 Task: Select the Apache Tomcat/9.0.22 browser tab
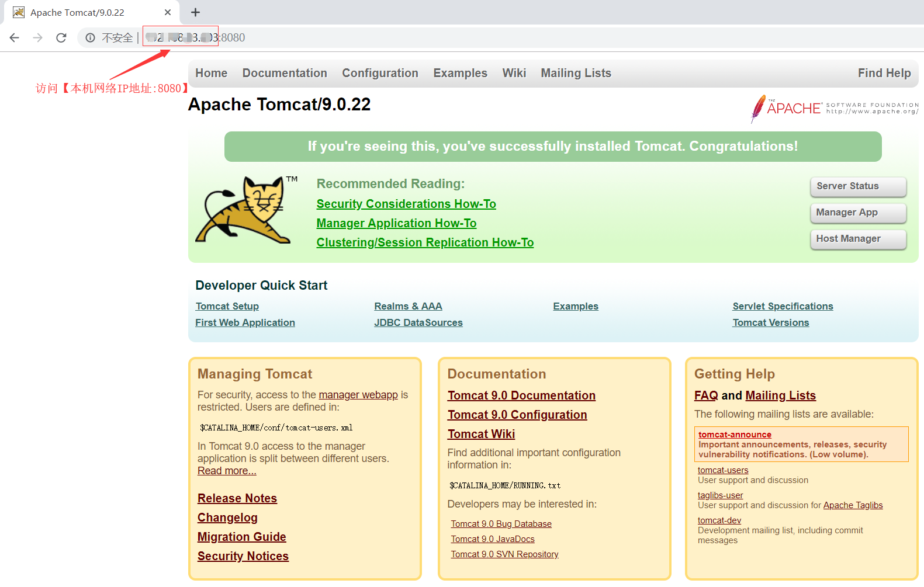coord(92,12)
